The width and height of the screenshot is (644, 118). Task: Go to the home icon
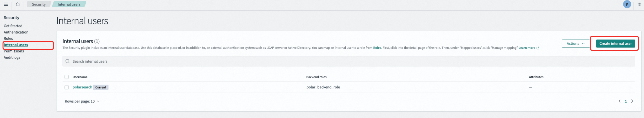pyautogui.click(x=18, y=4)
